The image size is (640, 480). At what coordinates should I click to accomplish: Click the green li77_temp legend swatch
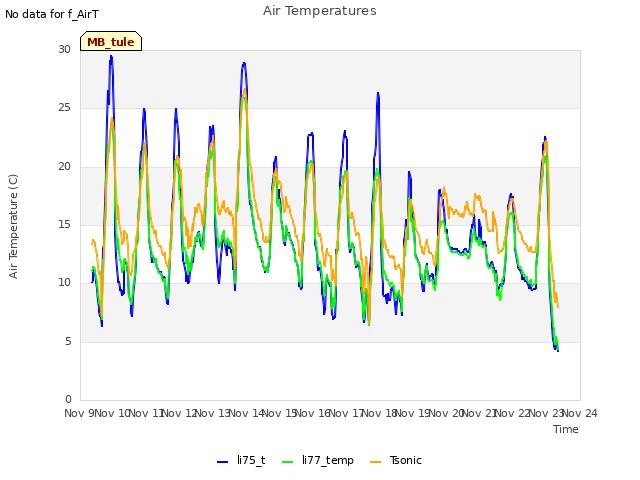[288, 462]
